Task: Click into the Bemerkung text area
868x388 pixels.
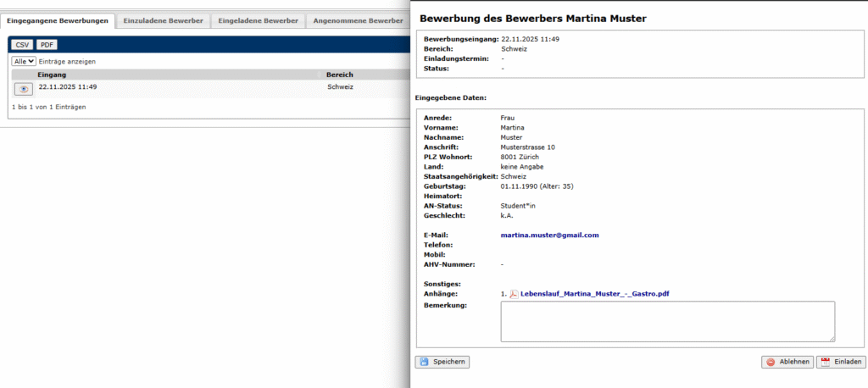Action: click(667, 321)
